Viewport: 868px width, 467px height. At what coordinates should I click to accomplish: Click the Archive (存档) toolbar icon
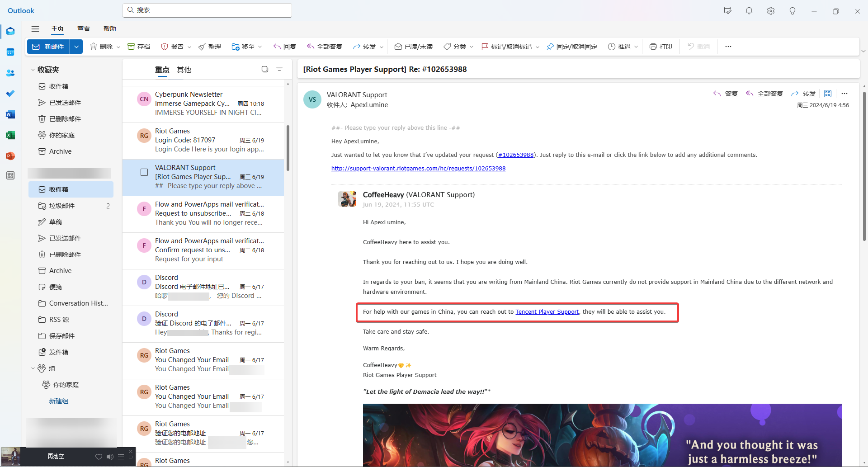click(131, 47)
